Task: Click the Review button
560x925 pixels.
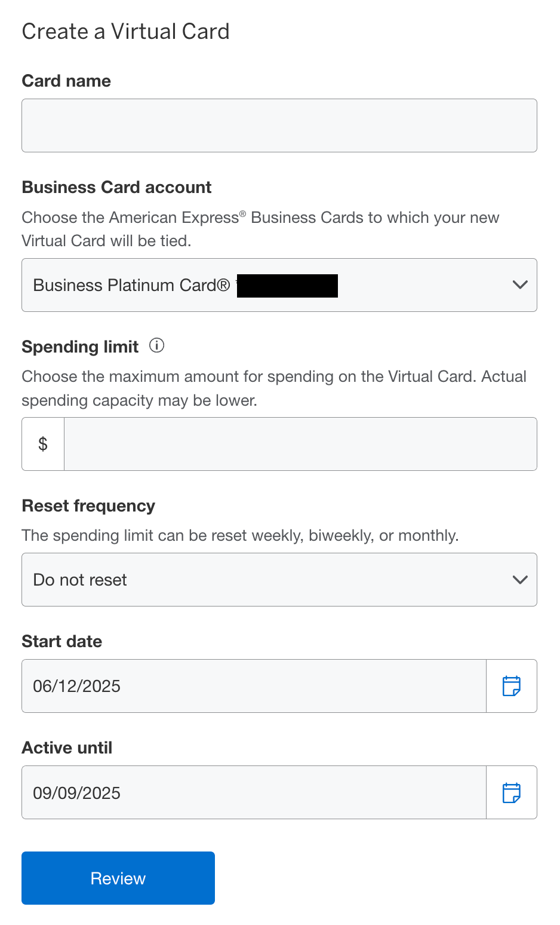Action: [118, 878]
